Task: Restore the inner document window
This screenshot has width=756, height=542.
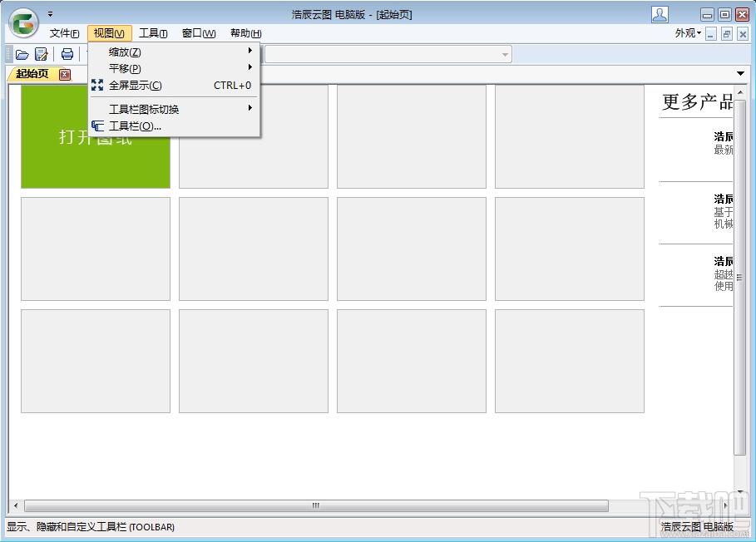Action: [x=727, y=34]
